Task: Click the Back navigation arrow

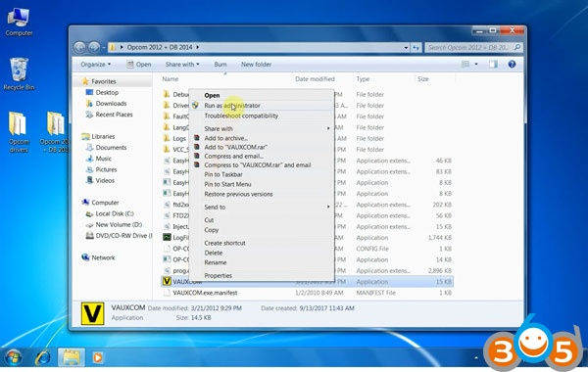Action: coord(79,47)
